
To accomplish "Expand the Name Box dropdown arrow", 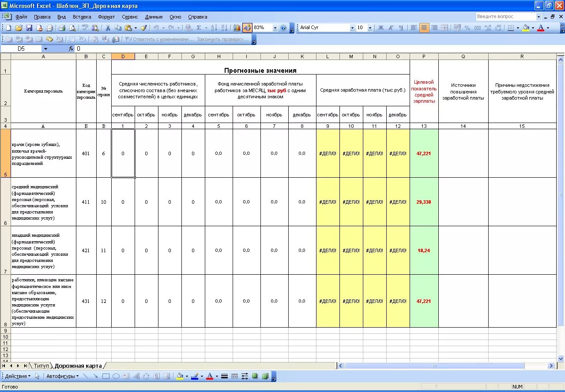I will (x=45, y=49).
